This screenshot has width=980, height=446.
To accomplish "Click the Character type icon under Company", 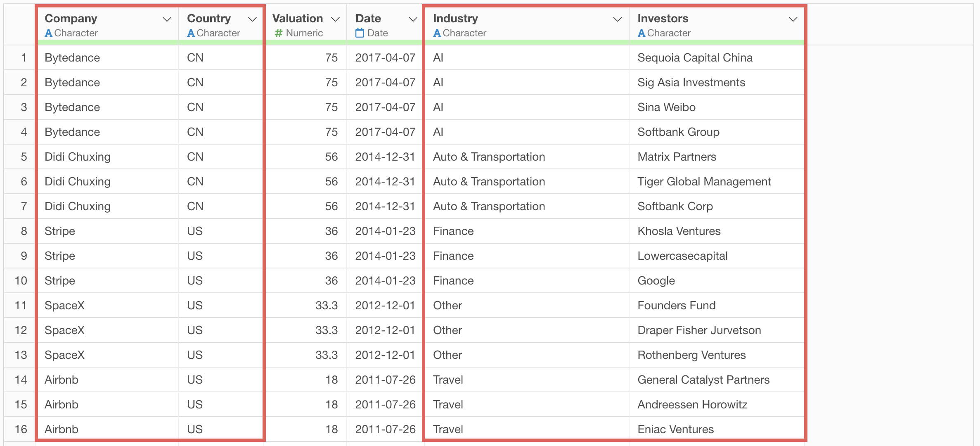I will tap(48, 33).
